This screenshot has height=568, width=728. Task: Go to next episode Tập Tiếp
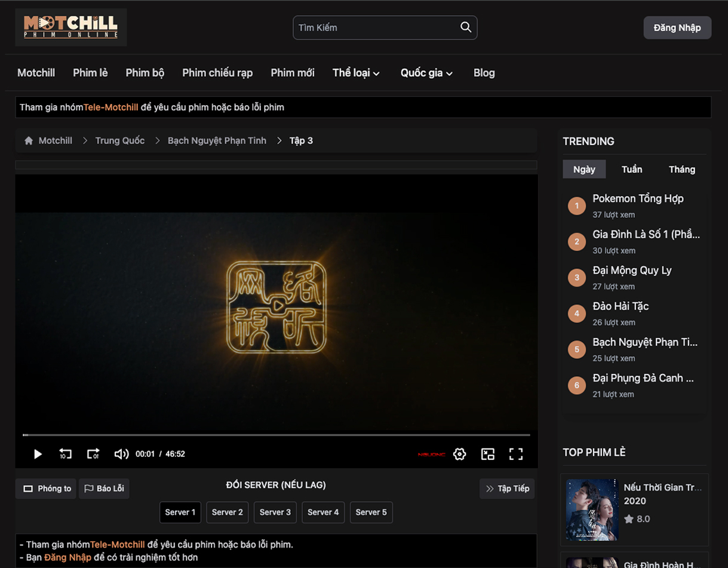coord(507,489)
